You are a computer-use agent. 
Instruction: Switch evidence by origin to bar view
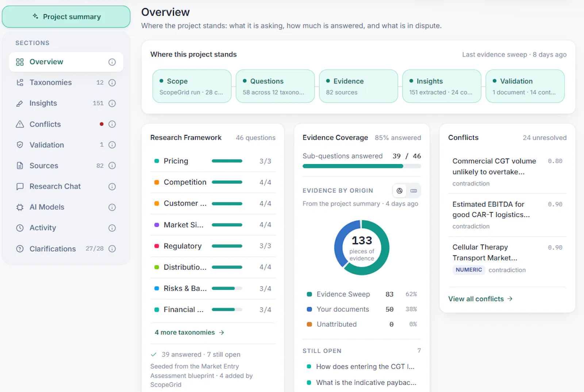coord(414,191)
